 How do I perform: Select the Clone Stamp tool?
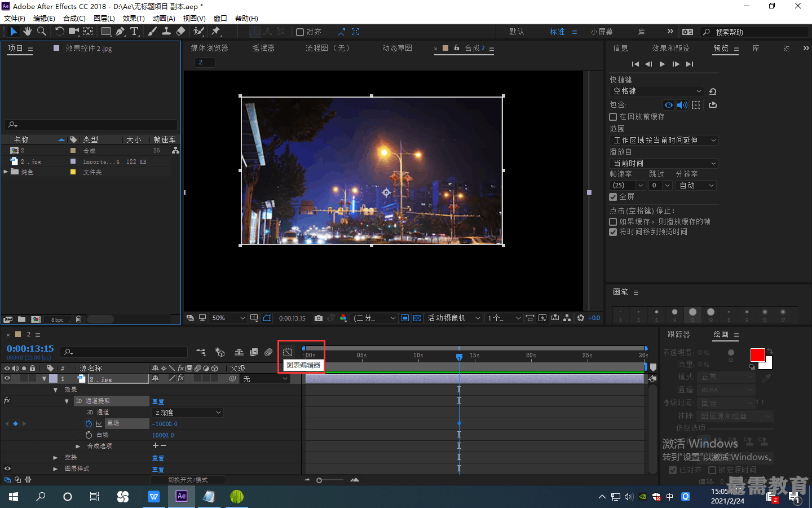pyautogui.click(x=166, y=32)
